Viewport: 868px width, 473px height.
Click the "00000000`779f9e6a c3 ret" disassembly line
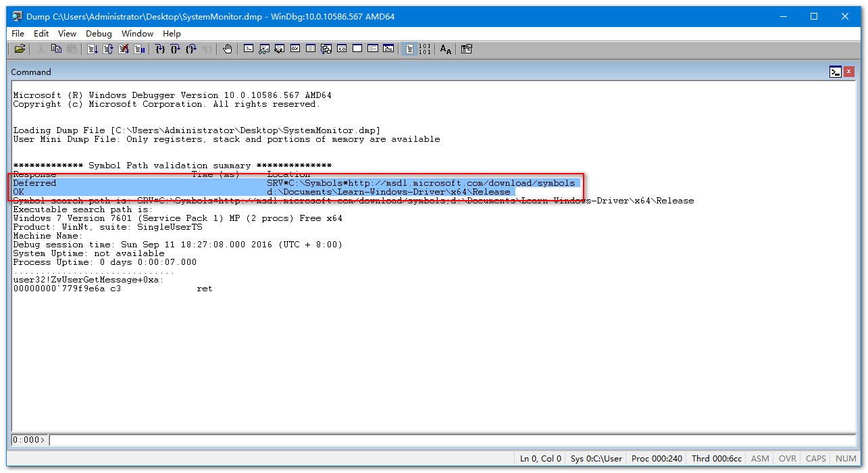tap(113, 289)
